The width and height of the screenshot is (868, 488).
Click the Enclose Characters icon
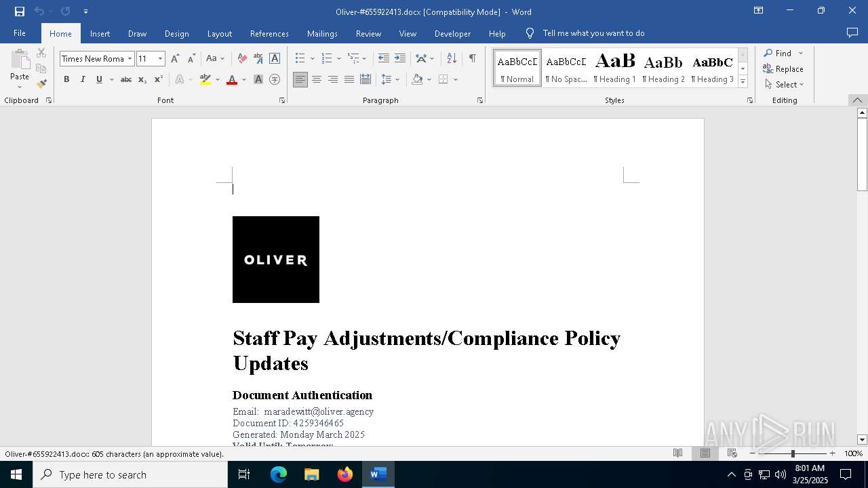tap(275, 79)
